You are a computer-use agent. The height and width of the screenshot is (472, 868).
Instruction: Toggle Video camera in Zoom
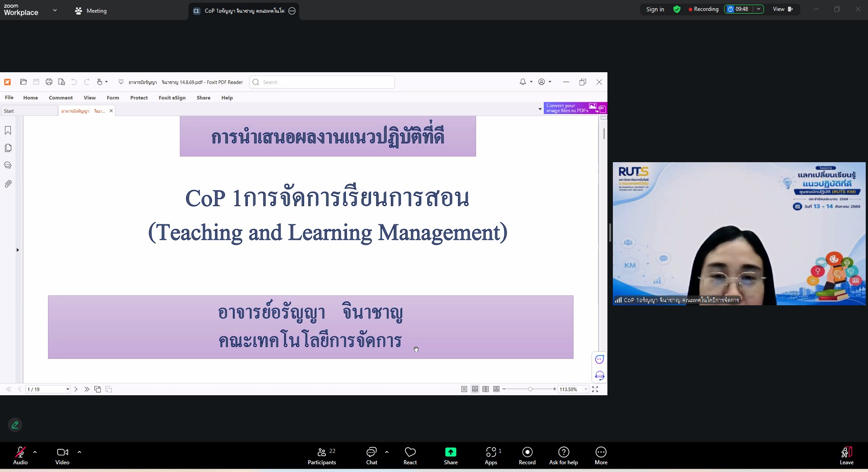[63, 456]
